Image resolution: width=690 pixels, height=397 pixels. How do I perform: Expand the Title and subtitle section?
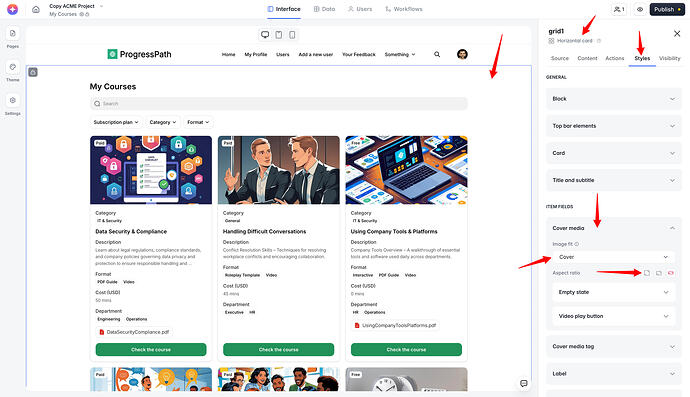(613, 180)
